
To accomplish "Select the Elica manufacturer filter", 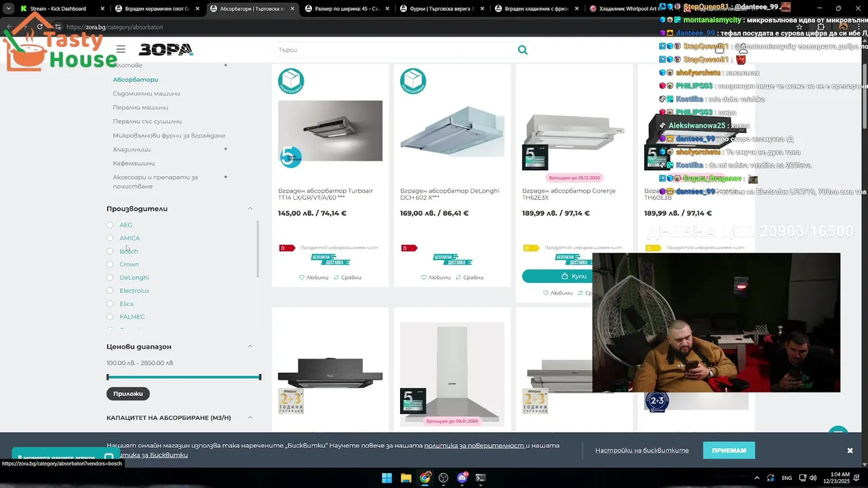I will pos(110,304).
